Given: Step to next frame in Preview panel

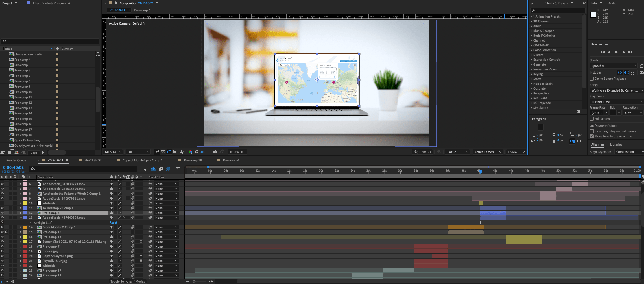Looking at the screenshot, I should [x=623, y=52].
